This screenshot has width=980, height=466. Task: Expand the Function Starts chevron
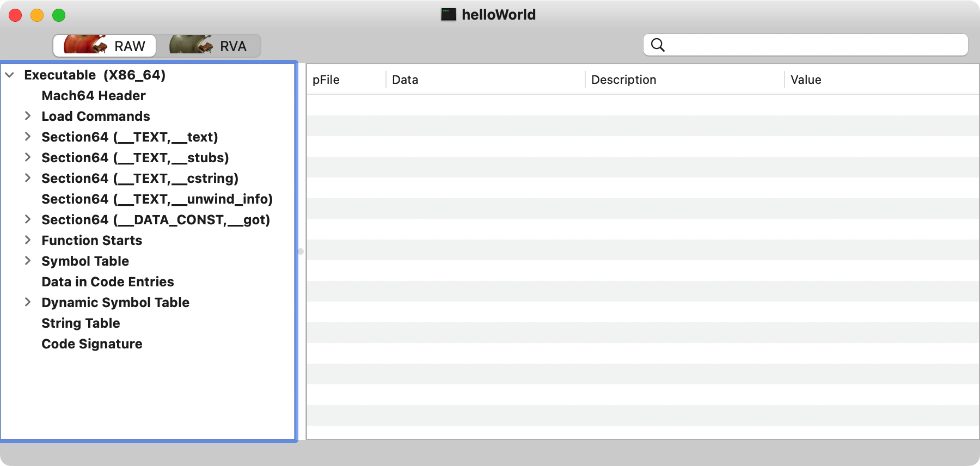[28, 240]
